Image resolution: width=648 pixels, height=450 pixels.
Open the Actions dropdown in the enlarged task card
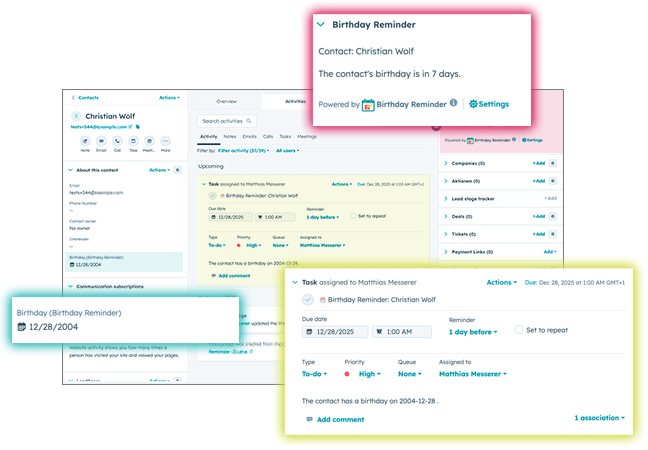point(502,283)
